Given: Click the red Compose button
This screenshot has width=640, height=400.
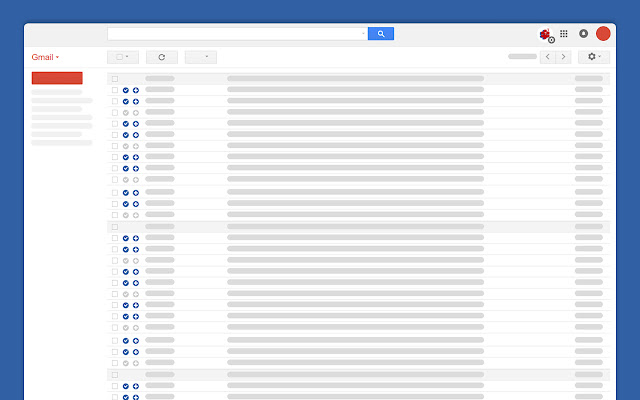Looking at the screenshot, I should (x=57, y=78).
